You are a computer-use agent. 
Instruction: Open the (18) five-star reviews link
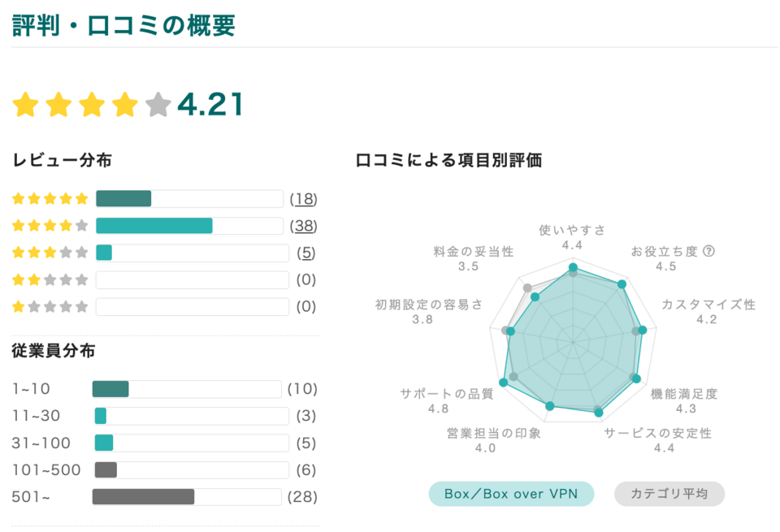[303, 199]
